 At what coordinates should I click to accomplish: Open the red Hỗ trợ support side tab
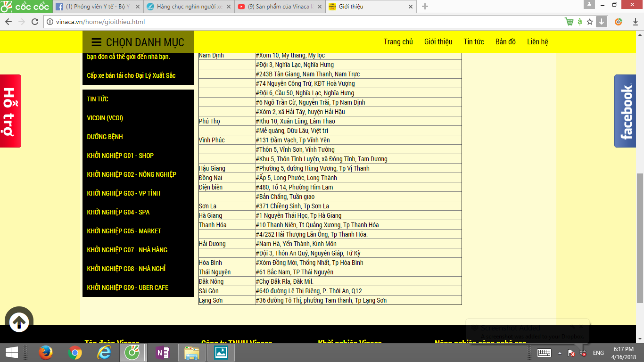[10, 111]
